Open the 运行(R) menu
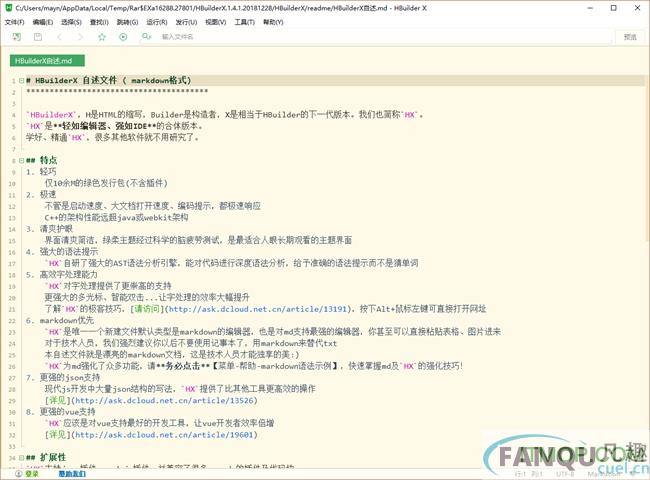This screenshot has width=650, height=480. (157, 22)
